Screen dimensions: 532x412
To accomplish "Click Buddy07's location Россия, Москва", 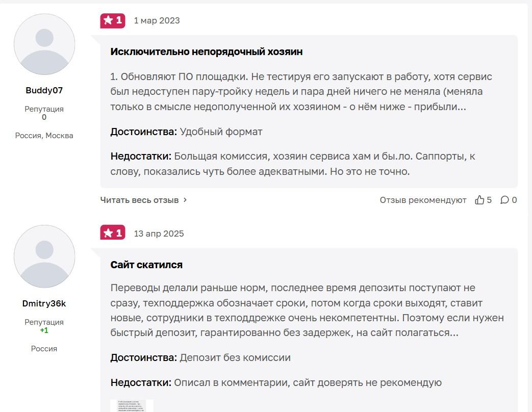I will (44, 135).
